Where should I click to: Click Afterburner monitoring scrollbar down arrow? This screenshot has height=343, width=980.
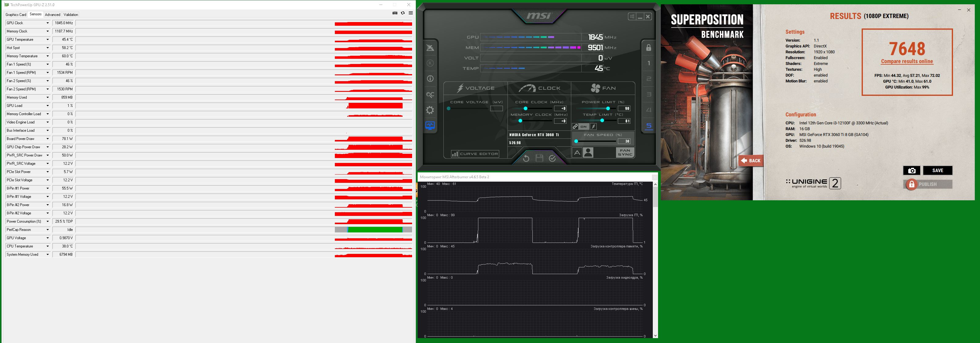(655, 335)
